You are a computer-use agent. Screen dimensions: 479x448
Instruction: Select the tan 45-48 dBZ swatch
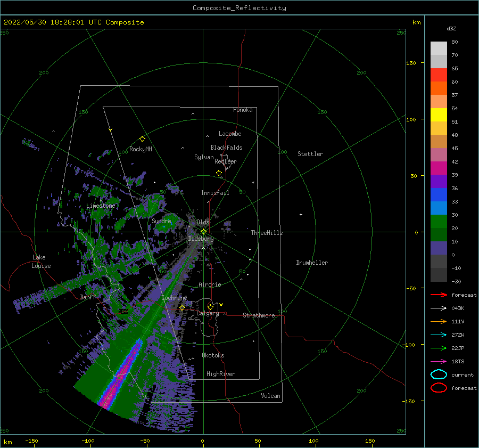(439, 141)
